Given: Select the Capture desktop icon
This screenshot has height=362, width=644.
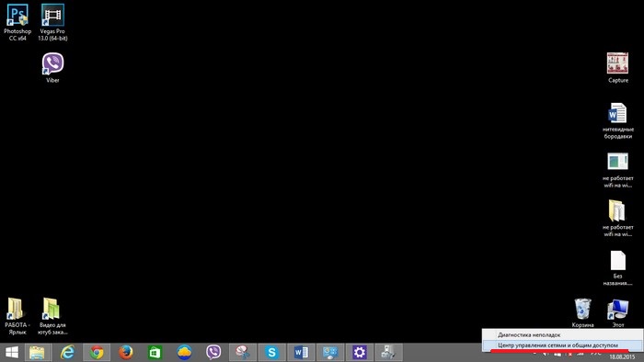Looking at the screenshot, I should click(617, 68).
